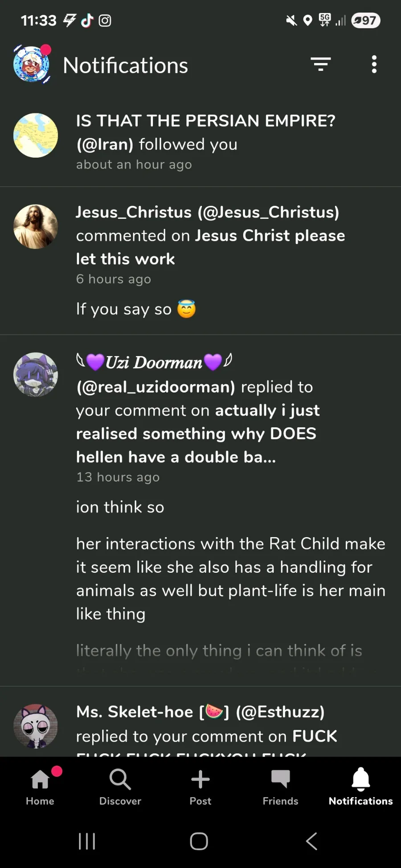The height and width of the screenshot is (868, 401).
Task: Expand truncated reply "literally the only thing"
Action: pyautogui.click(x=219, y=651)
